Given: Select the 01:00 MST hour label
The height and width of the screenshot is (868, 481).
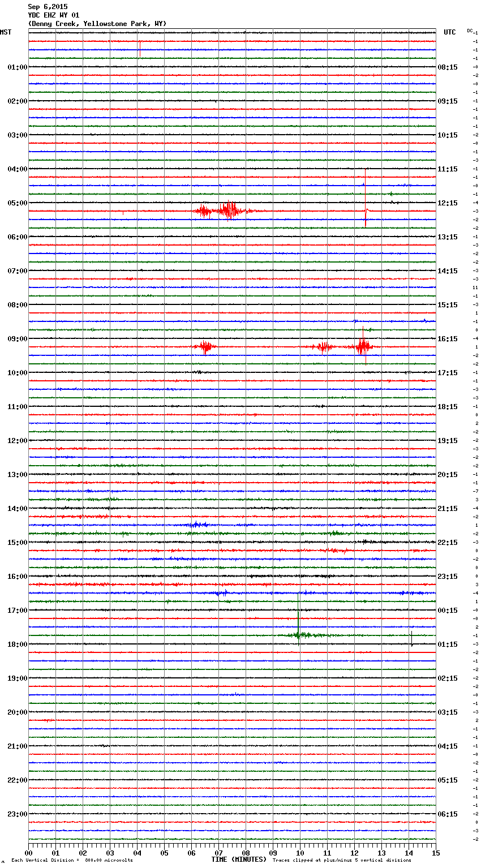Looking at the screenshot, I should click(x=17, y=67).
